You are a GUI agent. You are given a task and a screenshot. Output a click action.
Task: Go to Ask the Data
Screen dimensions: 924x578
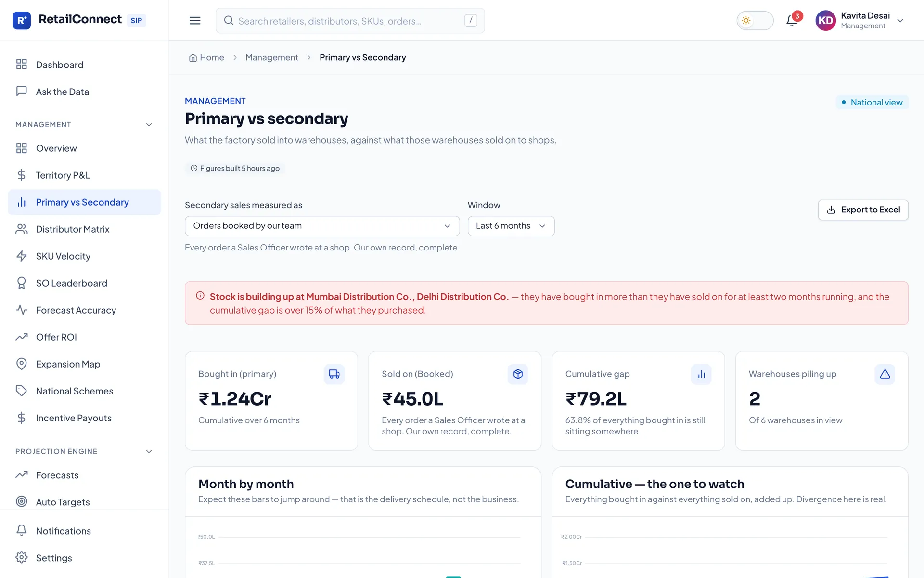coord(84,92)
